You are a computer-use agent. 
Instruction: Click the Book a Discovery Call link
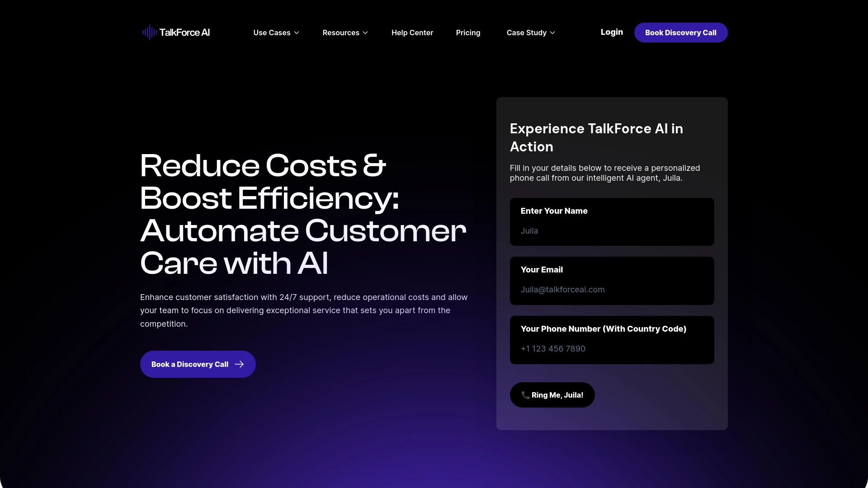[197, 364]
